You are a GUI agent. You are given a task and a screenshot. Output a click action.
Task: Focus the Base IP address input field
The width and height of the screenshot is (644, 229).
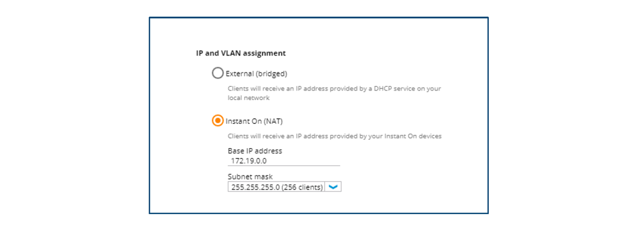click(283, 161)
